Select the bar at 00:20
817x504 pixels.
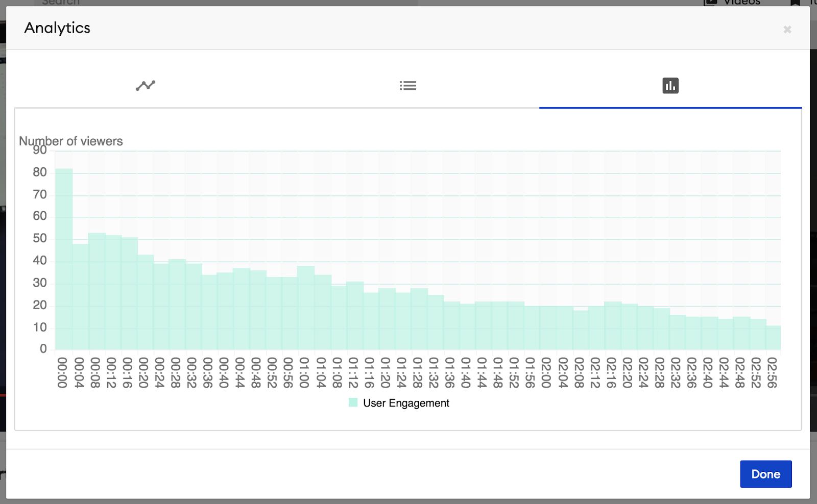point(145,302)
